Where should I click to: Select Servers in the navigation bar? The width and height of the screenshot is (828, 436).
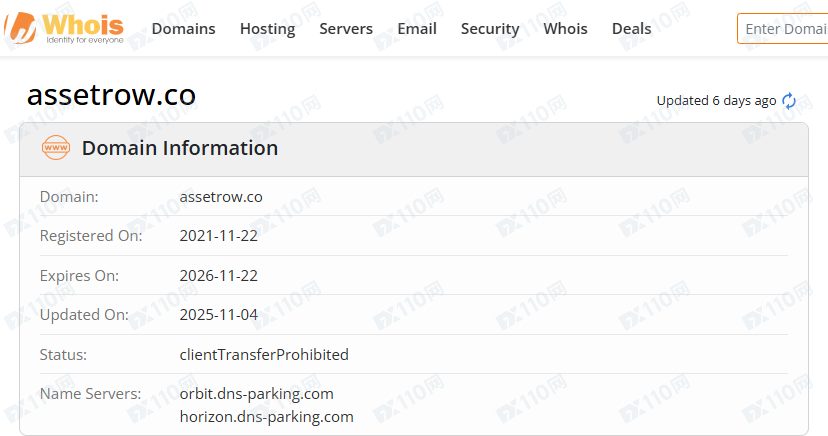tap(346, 28)
